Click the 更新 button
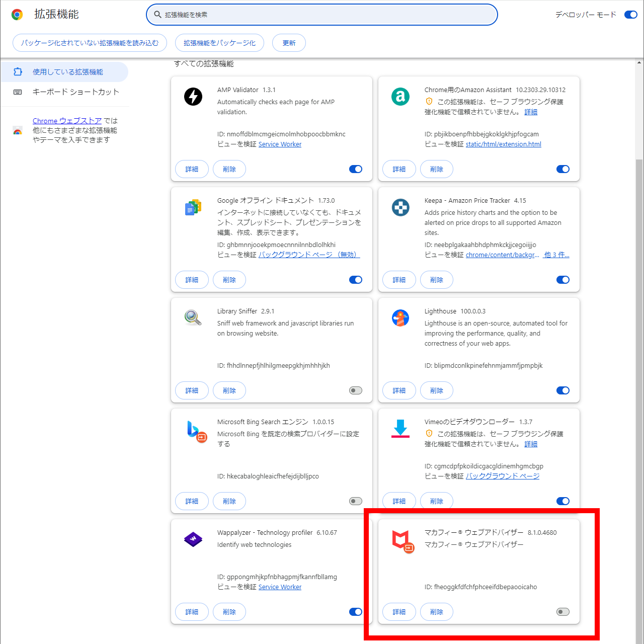 pos(289,43)
